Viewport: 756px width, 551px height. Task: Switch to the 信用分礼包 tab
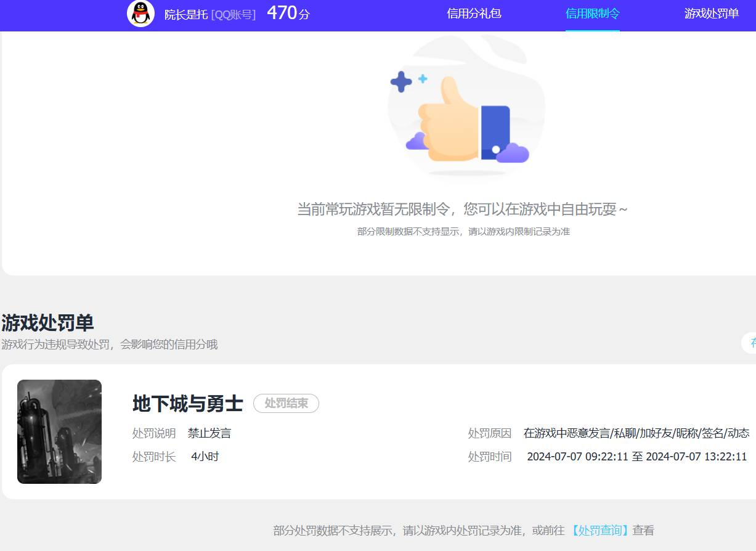tap(474, 14)
